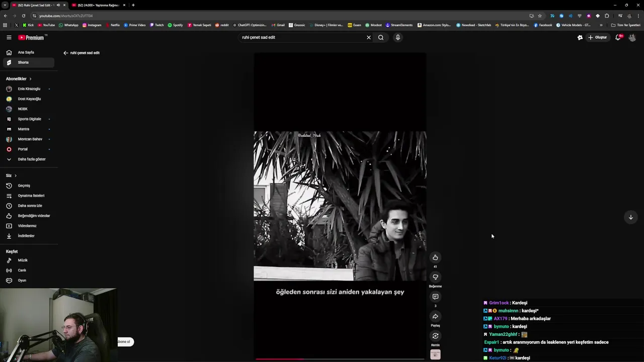644x362 pixels.
Task: Open Chrome extensions puzzle icon
Action: pyautogui.click(x=607, y=16)
